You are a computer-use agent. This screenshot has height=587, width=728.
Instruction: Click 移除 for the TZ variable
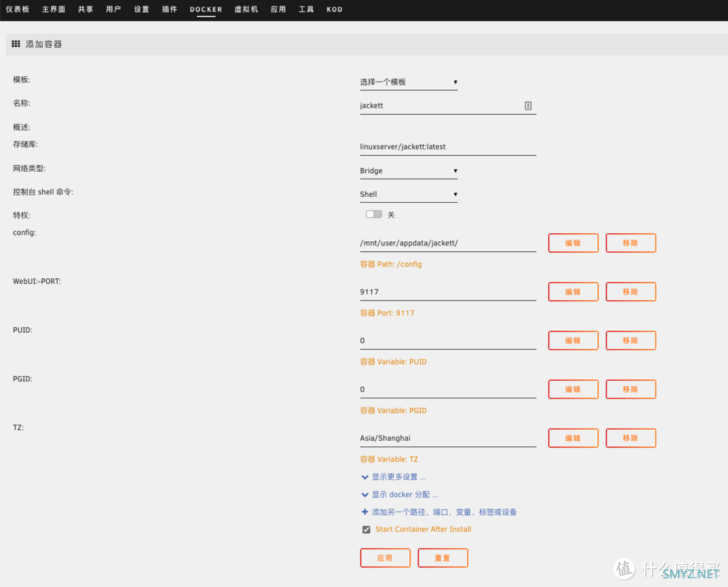point(630,438)
